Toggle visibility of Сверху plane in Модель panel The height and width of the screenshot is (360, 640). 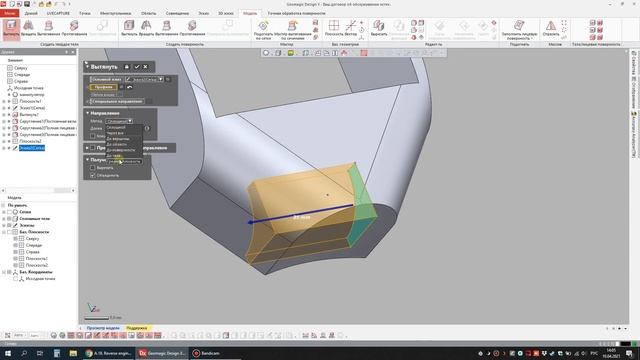tap(16, 239)
